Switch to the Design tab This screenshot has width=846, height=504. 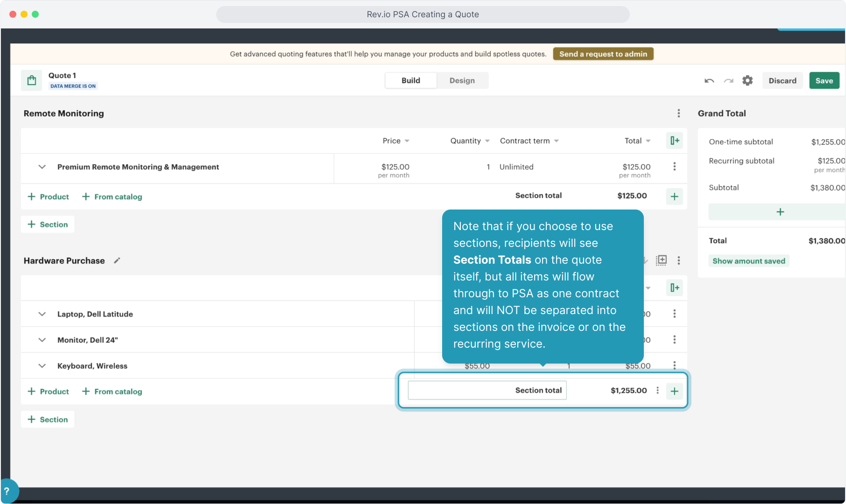[x=462, y=81]
